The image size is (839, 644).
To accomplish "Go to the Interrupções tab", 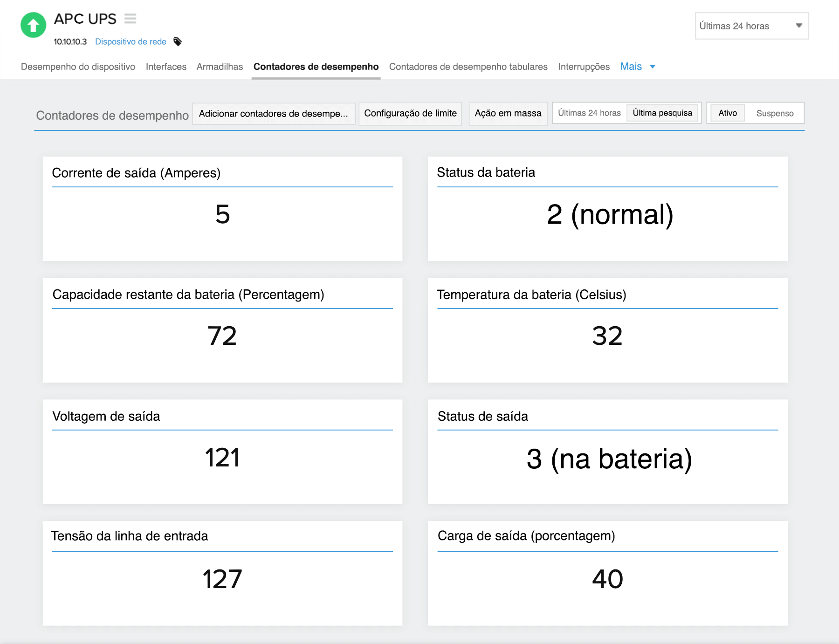I will (x=584, y=67).
